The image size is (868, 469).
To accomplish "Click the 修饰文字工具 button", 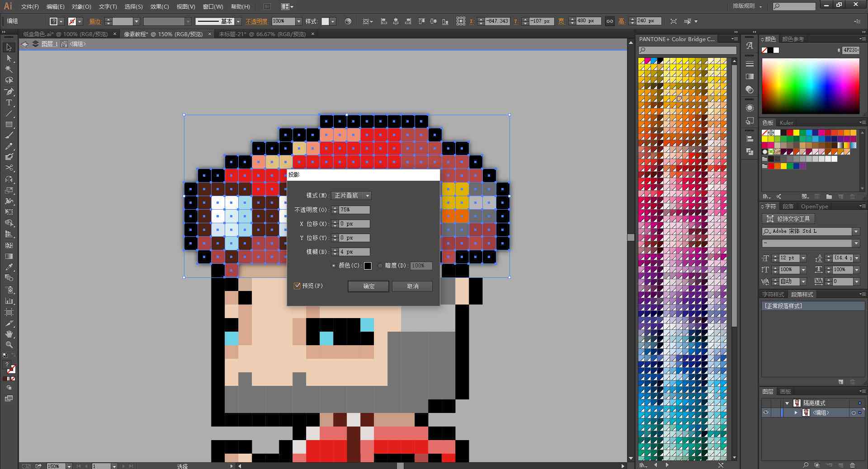I will click(x=788, y=219).
